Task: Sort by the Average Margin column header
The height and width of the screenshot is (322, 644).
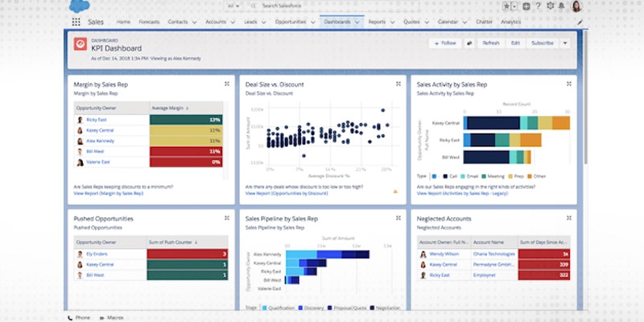Action: click(186, 108)
